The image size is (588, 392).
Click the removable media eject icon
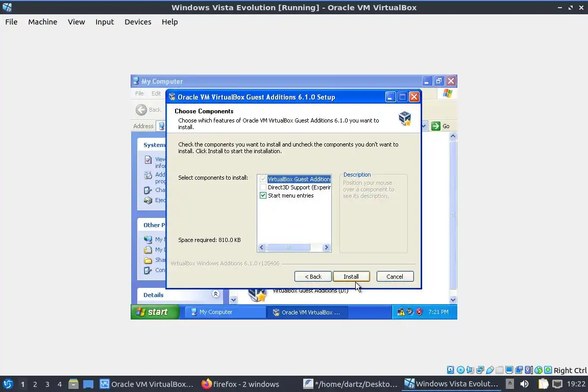(x=509, y=384)
